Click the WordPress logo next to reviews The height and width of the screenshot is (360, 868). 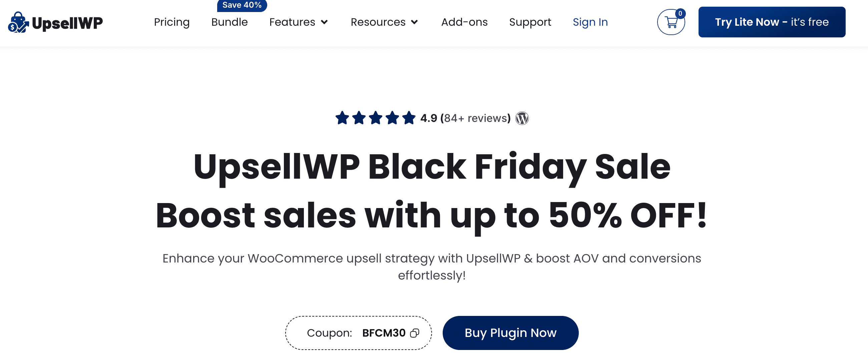tap(522, 119)
